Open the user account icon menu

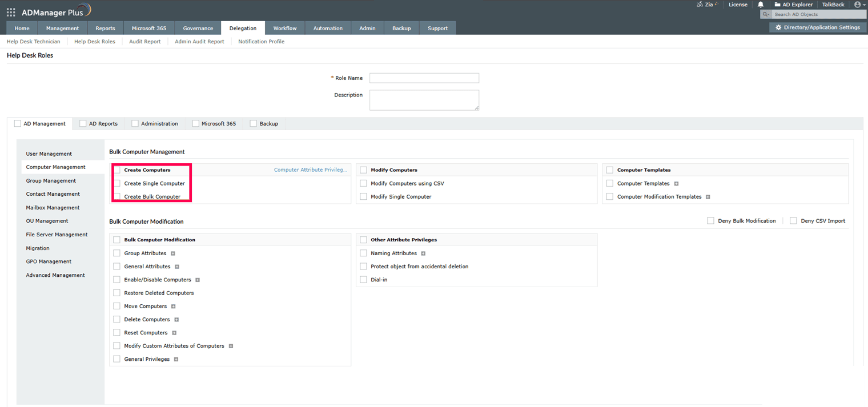(858, 5)
